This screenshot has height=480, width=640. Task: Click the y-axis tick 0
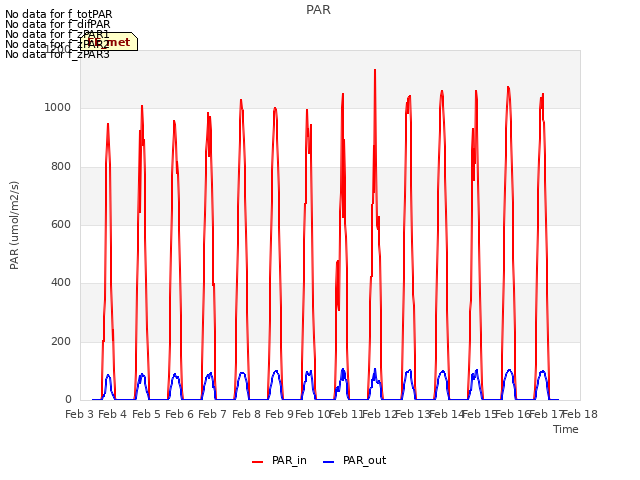point(68,400)
